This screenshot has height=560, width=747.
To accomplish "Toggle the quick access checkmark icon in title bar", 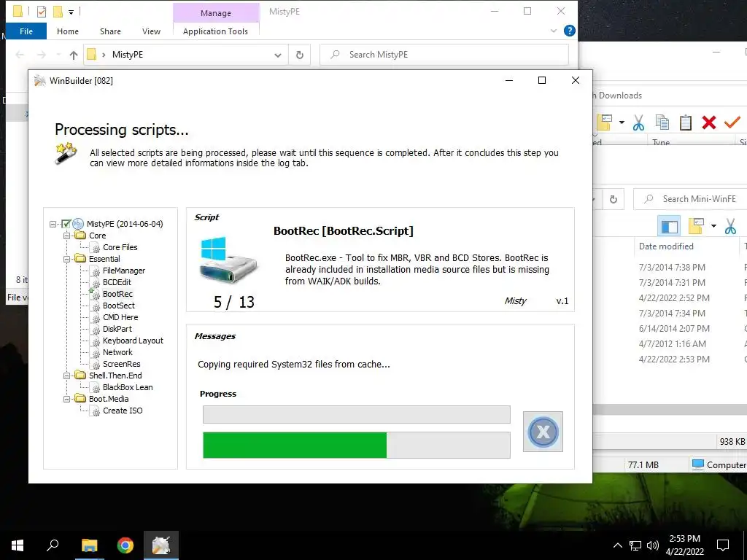I will click(x=42, y=12).
